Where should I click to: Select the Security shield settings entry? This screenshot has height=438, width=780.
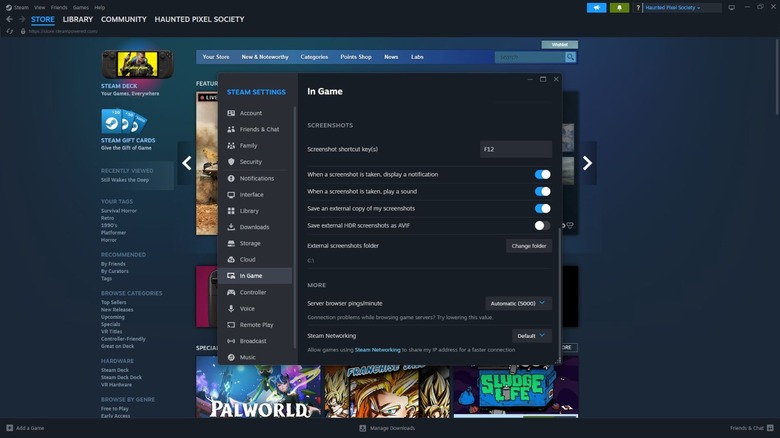point(250,162)
